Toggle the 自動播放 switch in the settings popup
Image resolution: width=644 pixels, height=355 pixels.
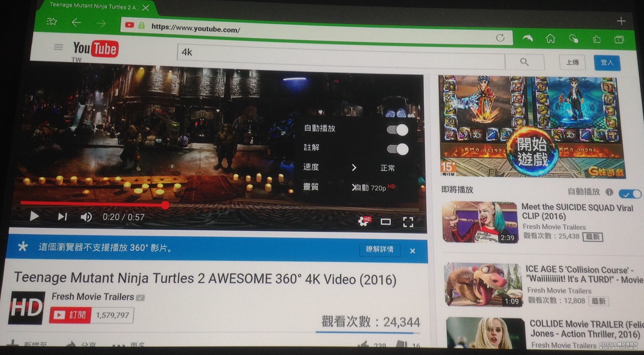pyautogui.click(x=398, y=130)
